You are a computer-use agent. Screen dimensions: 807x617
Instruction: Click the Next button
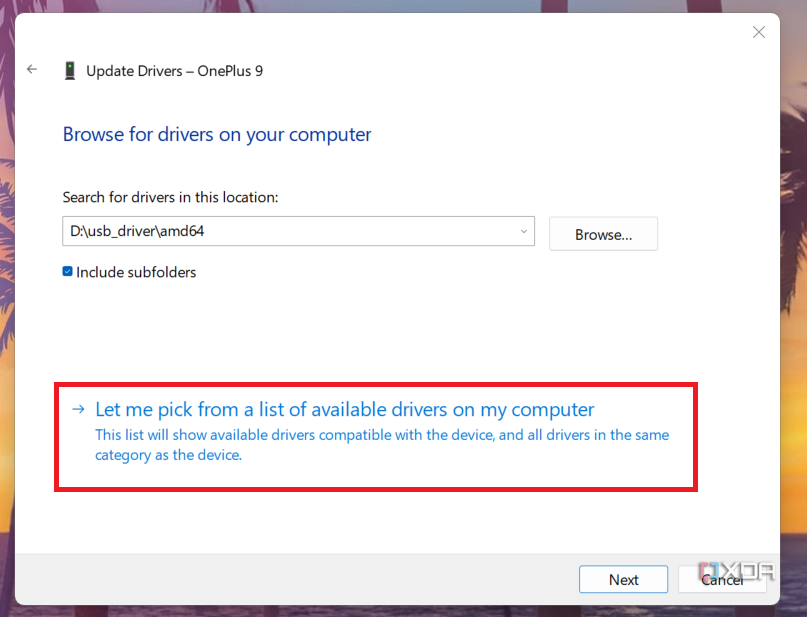click(x=623, y=579)
